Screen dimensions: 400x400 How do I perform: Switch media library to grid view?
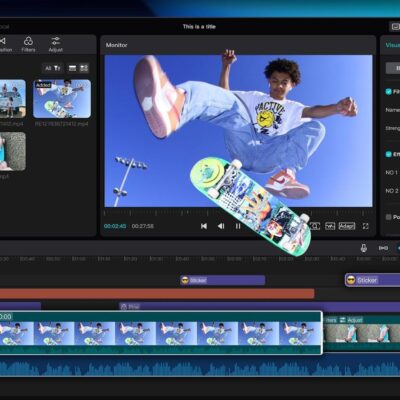tap(84, 68)
